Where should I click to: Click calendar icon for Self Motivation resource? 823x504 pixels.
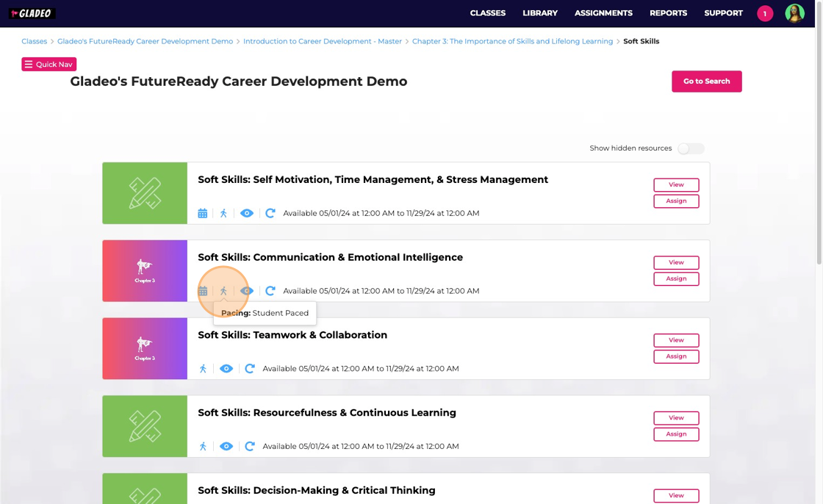coord(203,213)
